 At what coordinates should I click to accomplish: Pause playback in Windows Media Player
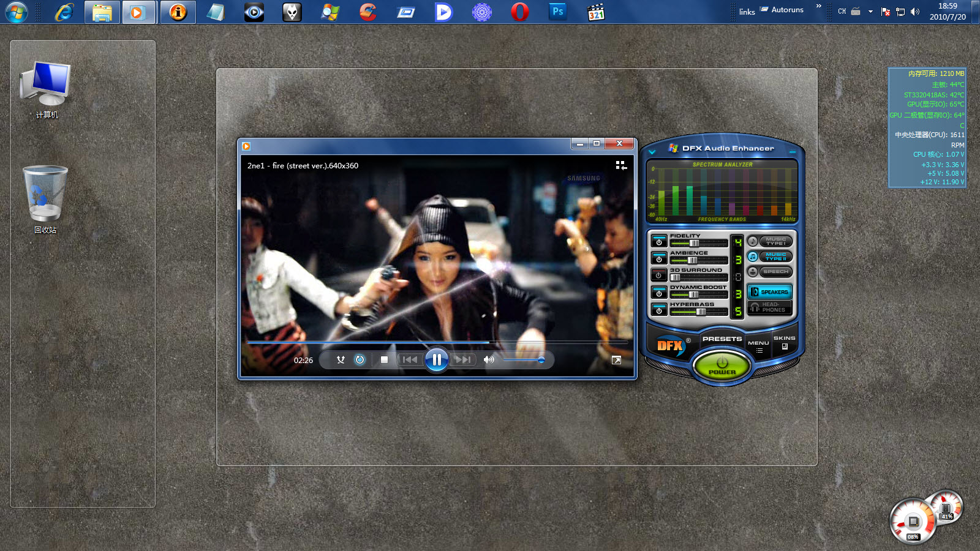437,360
